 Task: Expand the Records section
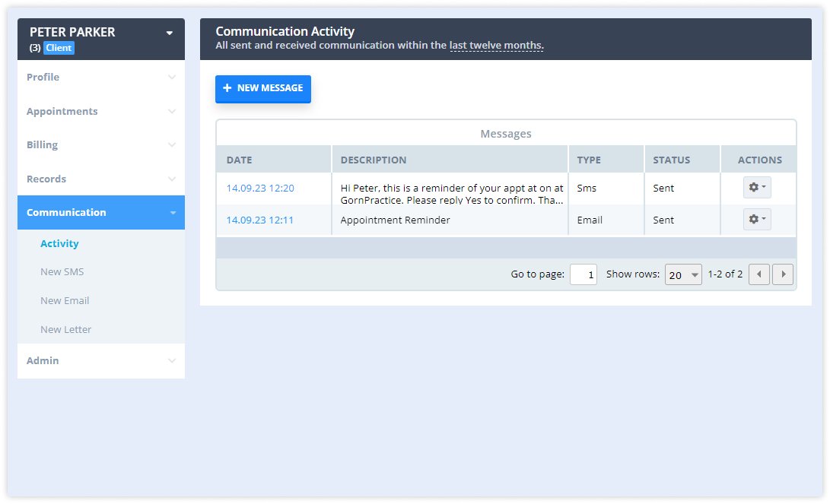coord(100,179)
